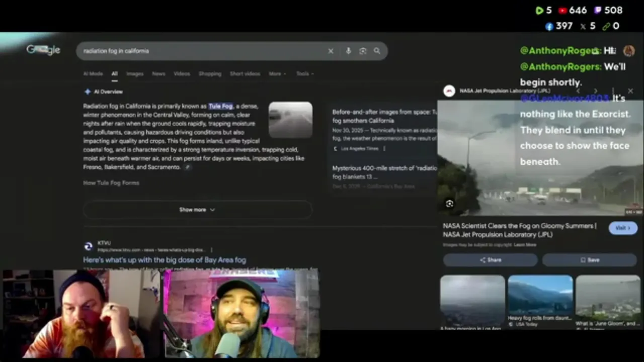Click How Tule Fog Forms heading
The width and height of the screenshot is (644, 362).
111,183
